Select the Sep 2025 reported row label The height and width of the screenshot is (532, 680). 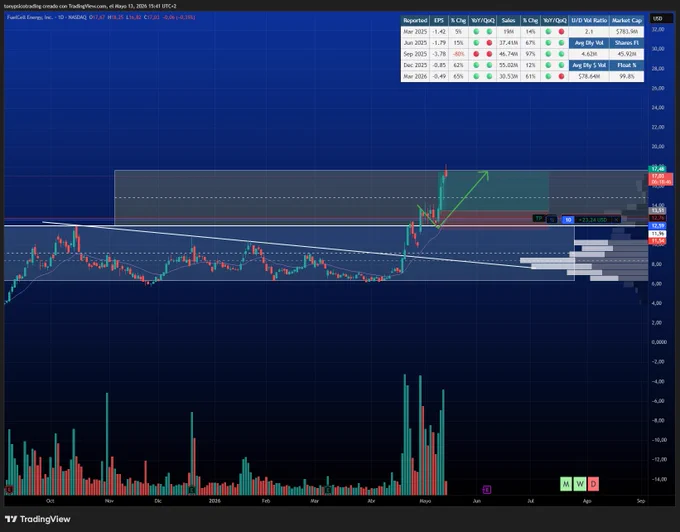coord(415,54)
